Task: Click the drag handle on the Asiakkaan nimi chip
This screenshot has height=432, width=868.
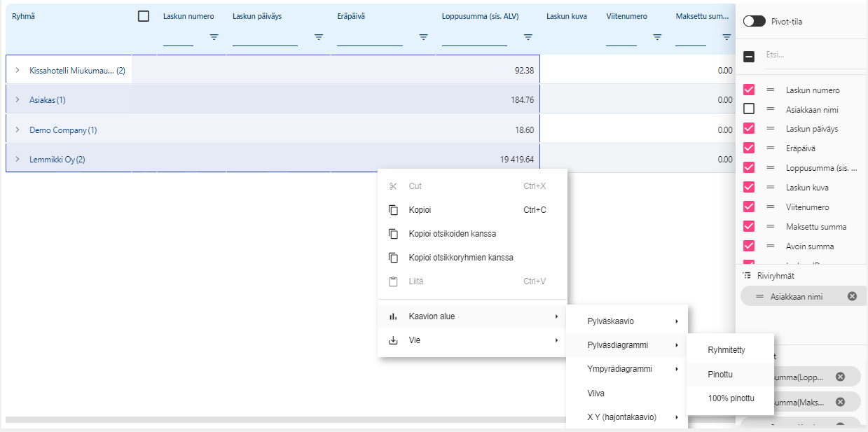Action: tap(759, 296)
